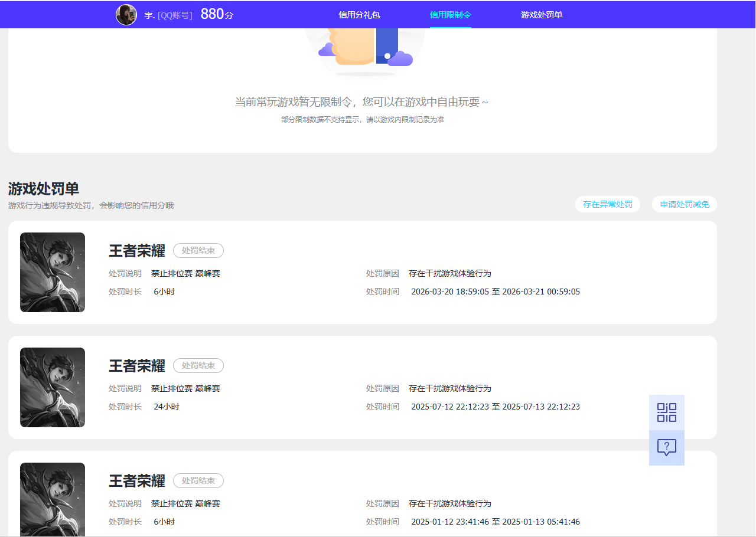756x537 pixels.
Task: Open game thumbnail of the 24小时 penalty
Action: (53, 387)
